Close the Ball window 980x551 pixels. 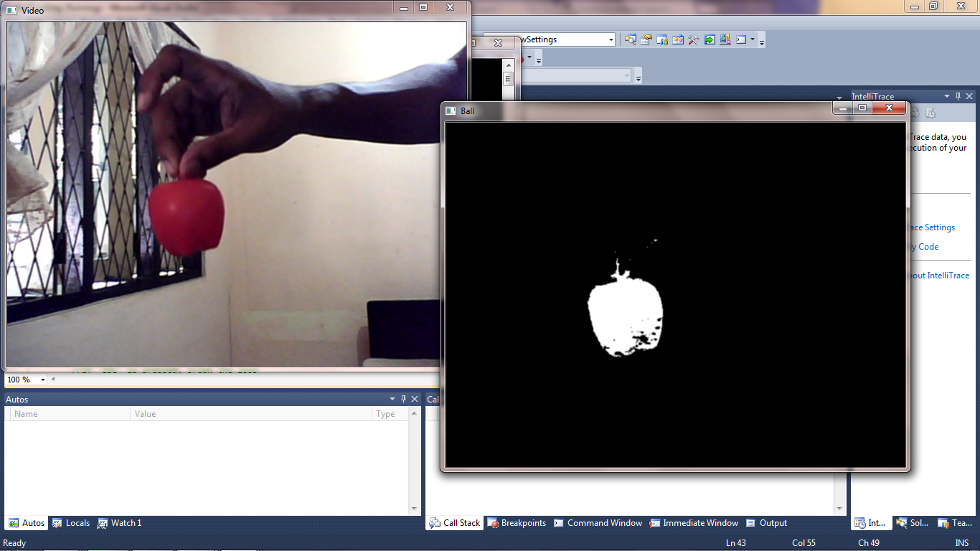point(890,108)
